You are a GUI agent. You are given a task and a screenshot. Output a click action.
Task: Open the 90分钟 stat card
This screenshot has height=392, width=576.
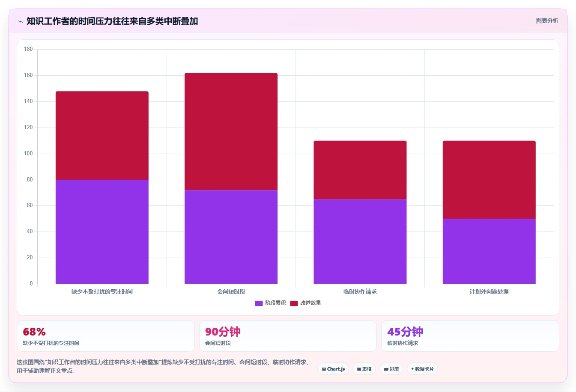(288, 336)
